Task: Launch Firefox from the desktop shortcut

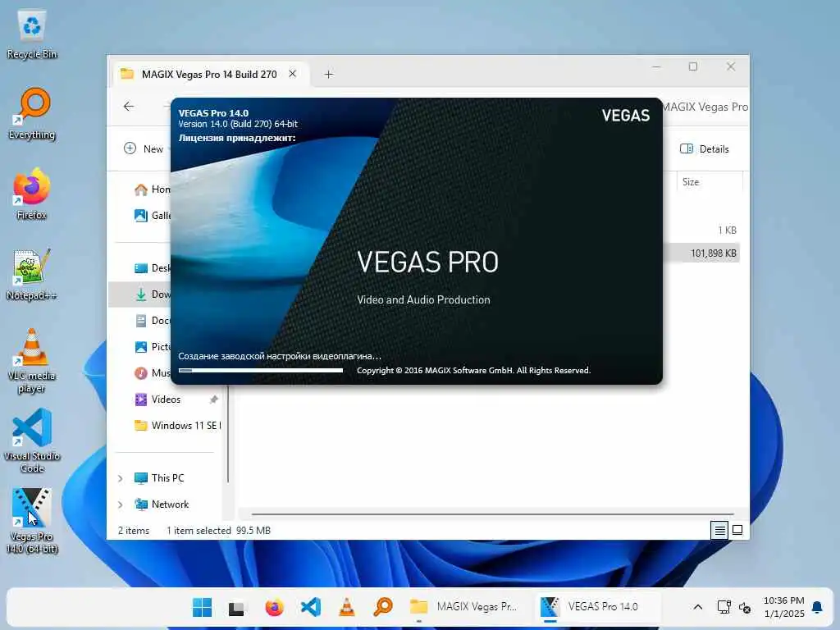Action: [x=32, y=194]
